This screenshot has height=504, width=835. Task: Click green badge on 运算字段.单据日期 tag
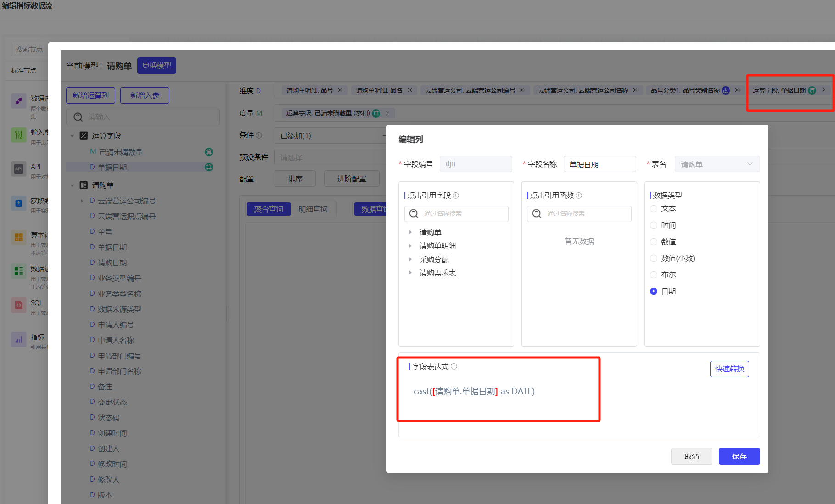pyautogui.click(x=812, y=90)
